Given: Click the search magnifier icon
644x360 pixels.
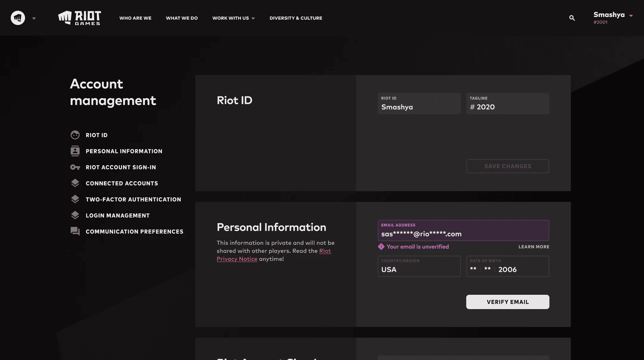Looking at the screenshot, I should [x=572, y=18].
